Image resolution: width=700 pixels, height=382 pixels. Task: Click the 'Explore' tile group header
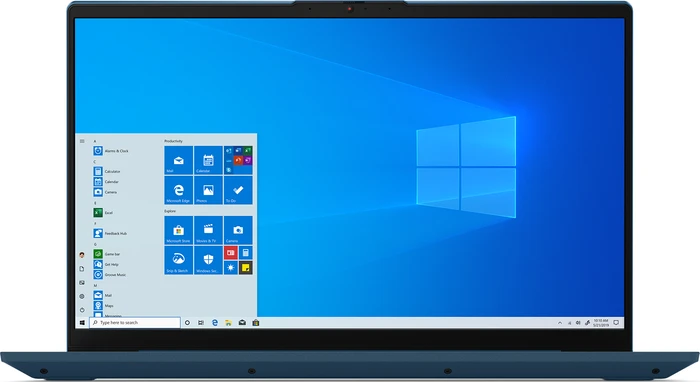click(170, 211)
